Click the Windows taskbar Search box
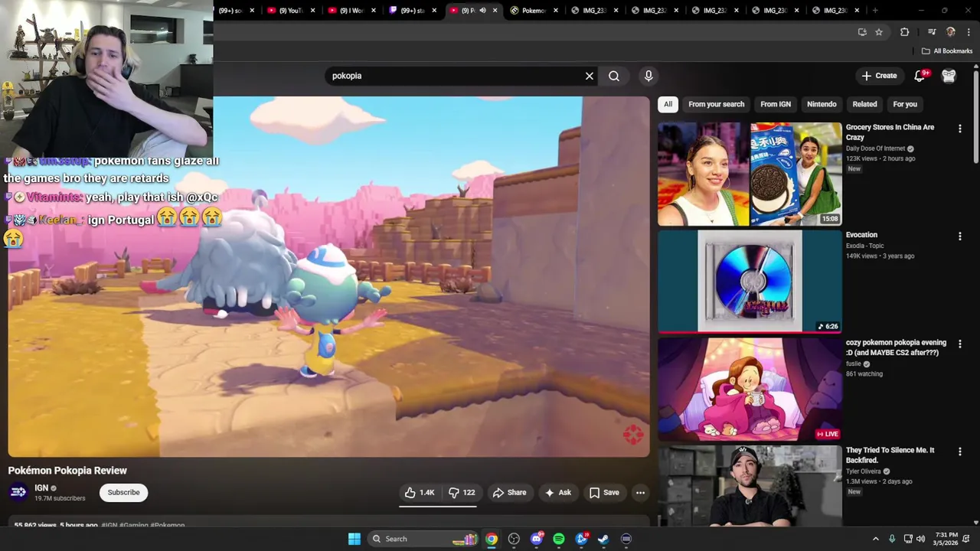Viewport: 980px width, 551px height. [423, 539]
